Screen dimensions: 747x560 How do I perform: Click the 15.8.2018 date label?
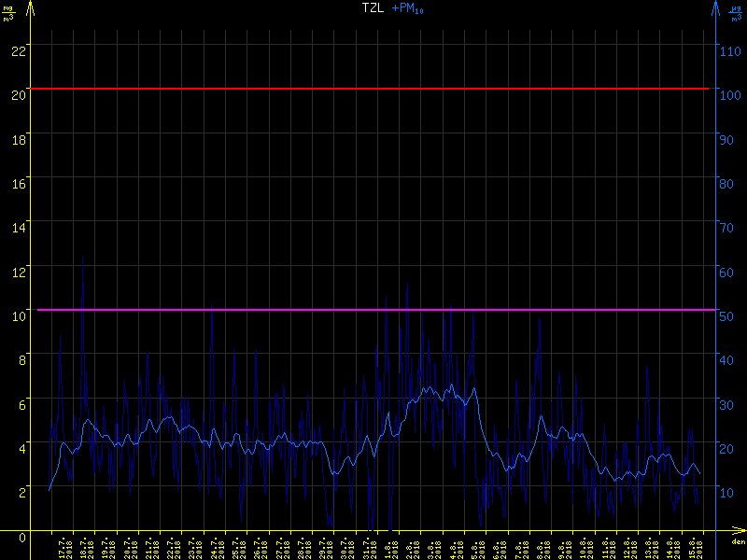(x=699, y=548)
